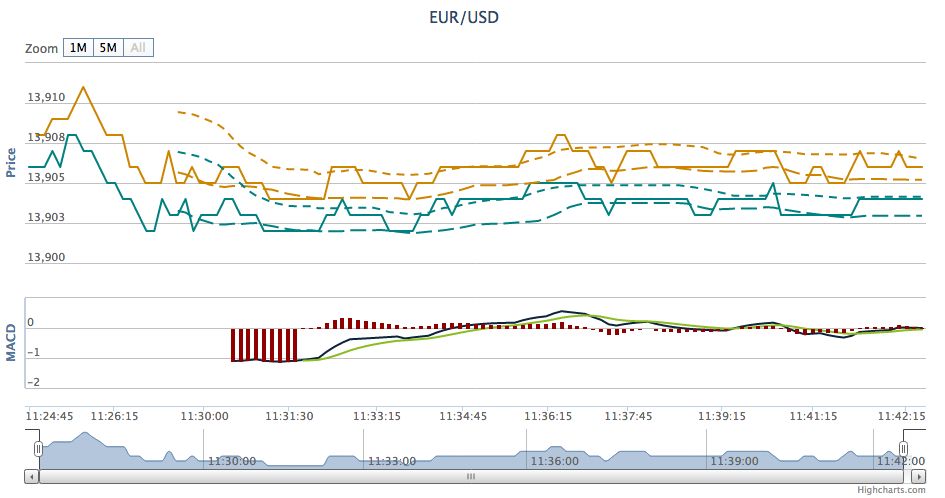Click the Price axis title

pos(10,162)
